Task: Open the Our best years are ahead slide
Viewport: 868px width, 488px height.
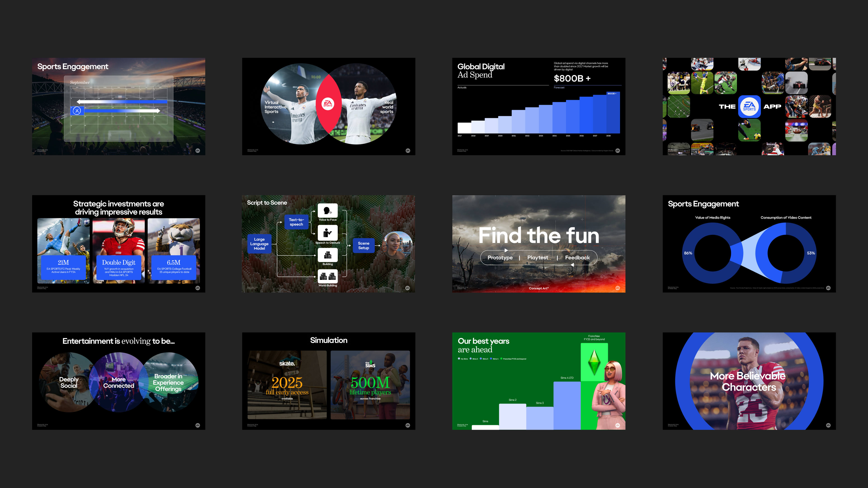Action: [539, 381]
